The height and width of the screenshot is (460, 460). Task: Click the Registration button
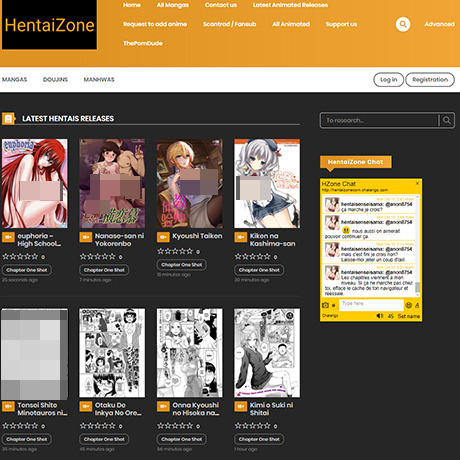click(430, 80)
